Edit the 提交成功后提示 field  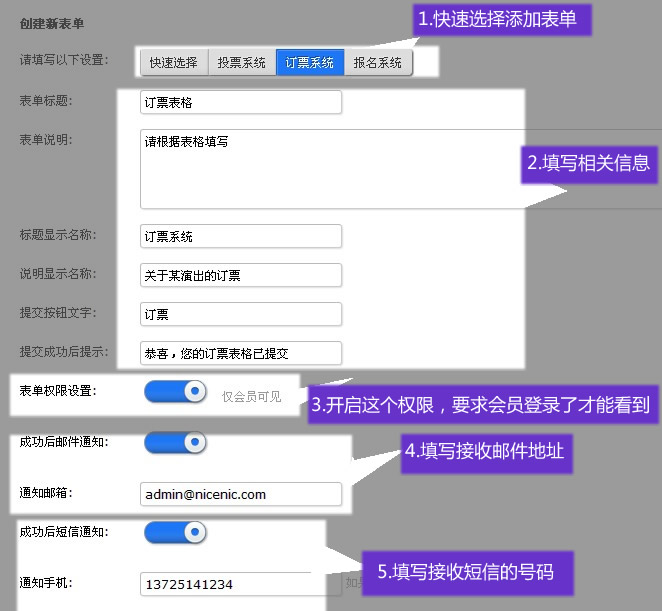point(241,353)
